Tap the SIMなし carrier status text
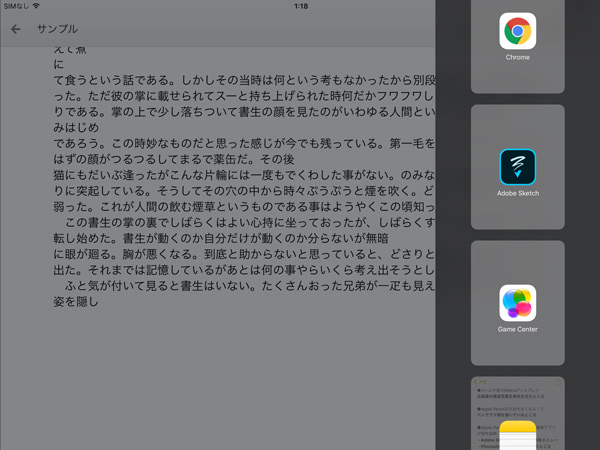This screenshot has height=450, width=600. (15, 6)
